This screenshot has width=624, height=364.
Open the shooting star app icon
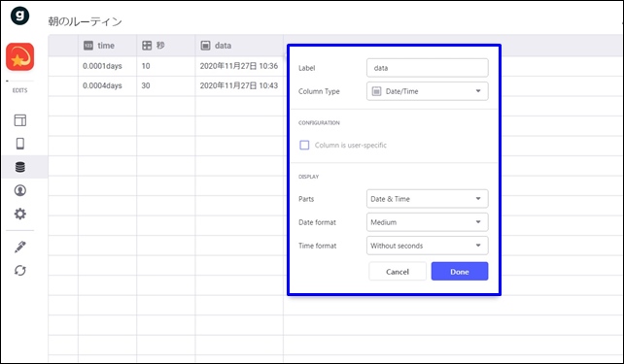[19, 57]
